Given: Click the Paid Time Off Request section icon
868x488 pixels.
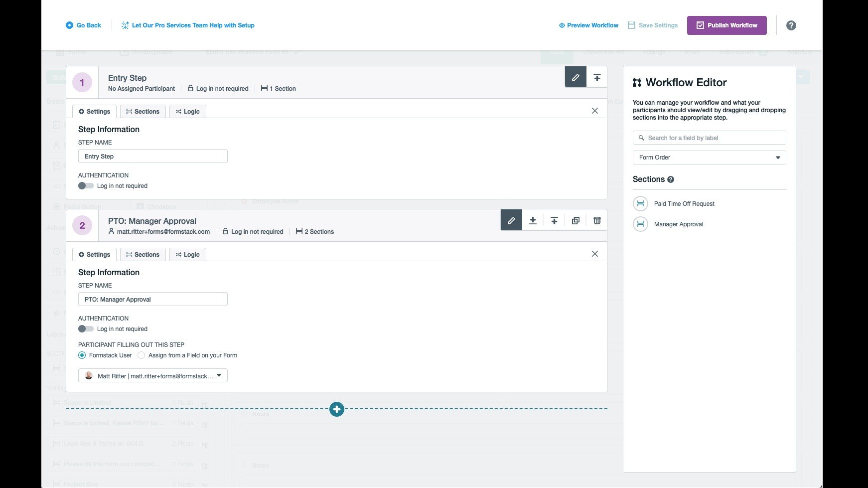Looking at the screenshot, I should (640, 203).
